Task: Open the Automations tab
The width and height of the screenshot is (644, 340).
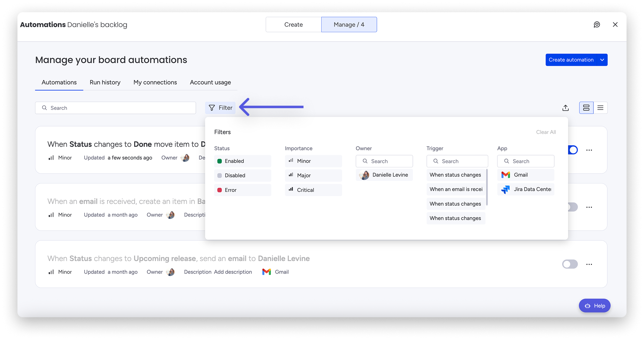Action: click(x=59, y=82)
